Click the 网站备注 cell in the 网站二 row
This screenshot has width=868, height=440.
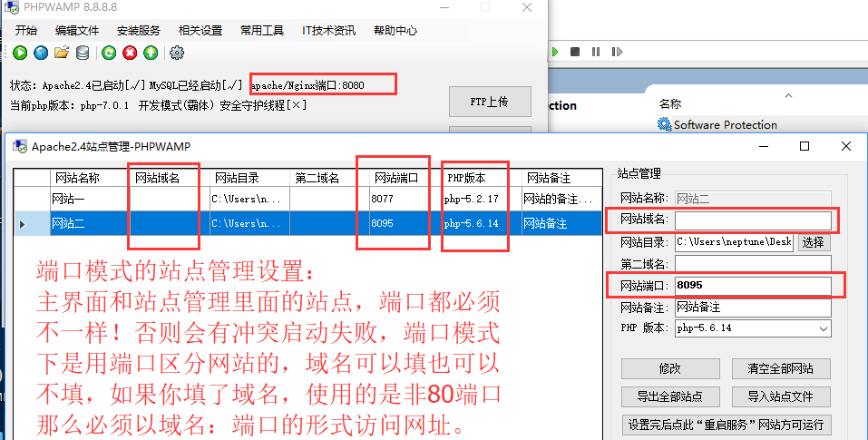click(x=561, y=223)
